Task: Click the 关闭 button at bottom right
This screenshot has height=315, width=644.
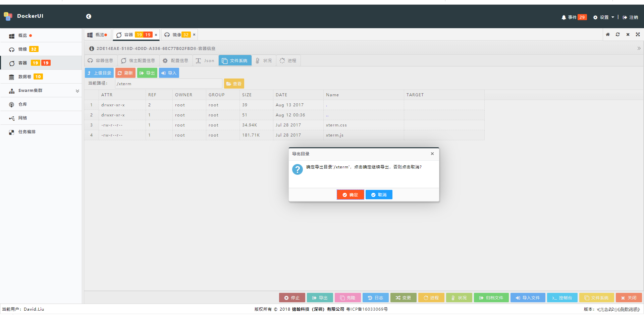Action: [x=629, y=298]
